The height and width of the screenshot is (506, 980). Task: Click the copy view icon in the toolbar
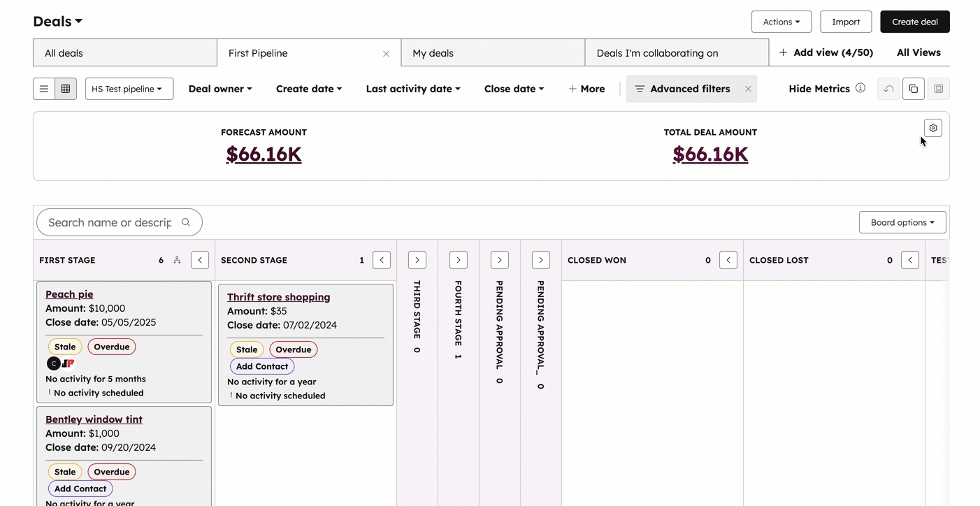pyautogui.click(x=913, y=89)
